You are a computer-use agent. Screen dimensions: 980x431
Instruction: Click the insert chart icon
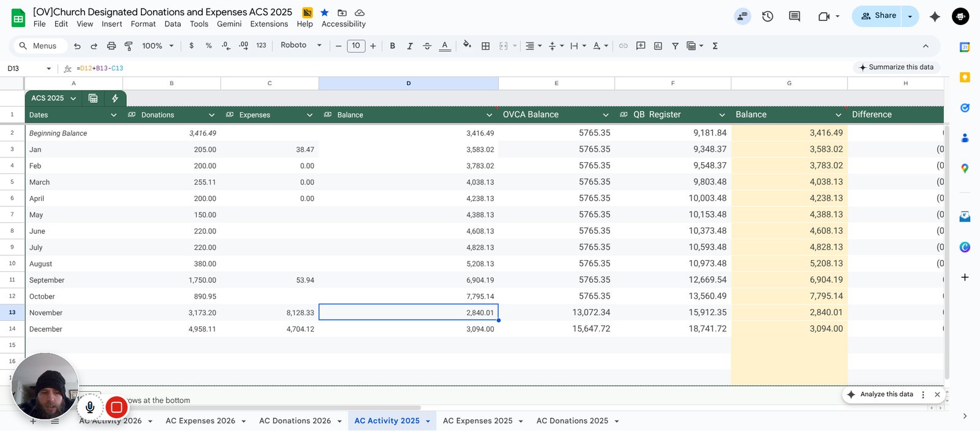658,46
